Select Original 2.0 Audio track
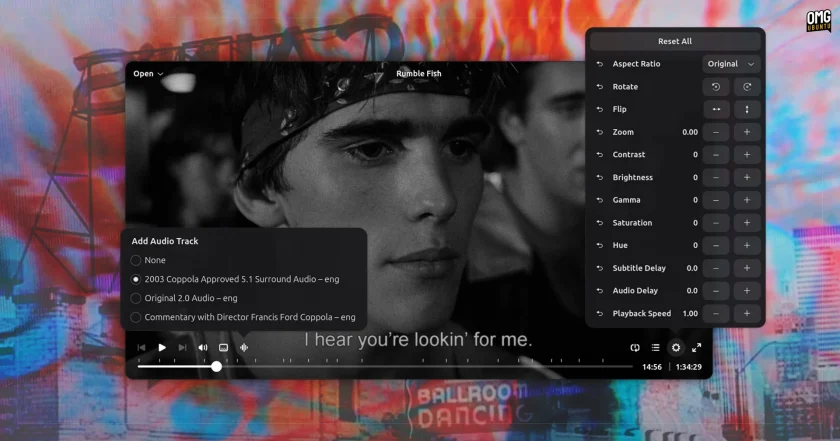This screenshot has height=441, width=840. [x=184, y=298]
